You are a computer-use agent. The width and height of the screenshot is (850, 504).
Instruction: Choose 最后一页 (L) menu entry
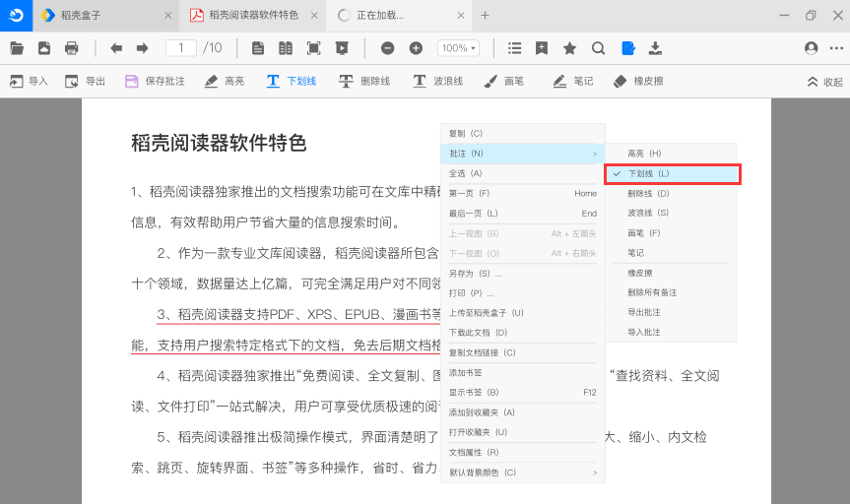click(523, 214)
